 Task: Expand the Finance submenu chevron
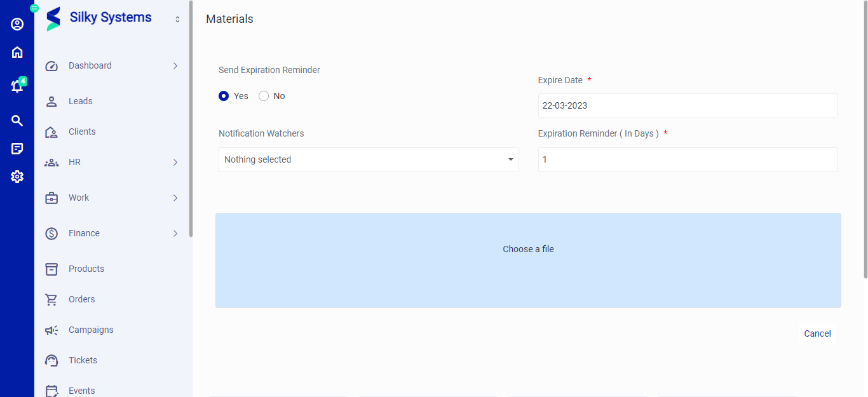click(175, 233)
